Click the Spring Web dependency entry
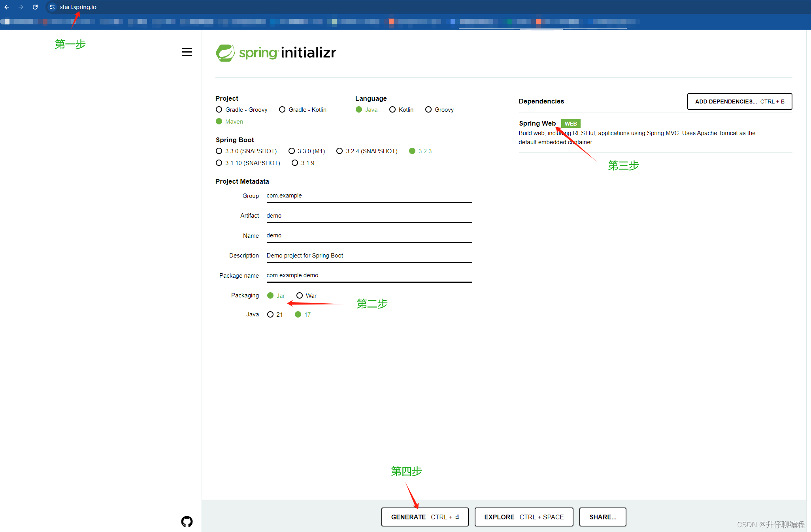This screenshot has width=811, height=532. (655, 133)
